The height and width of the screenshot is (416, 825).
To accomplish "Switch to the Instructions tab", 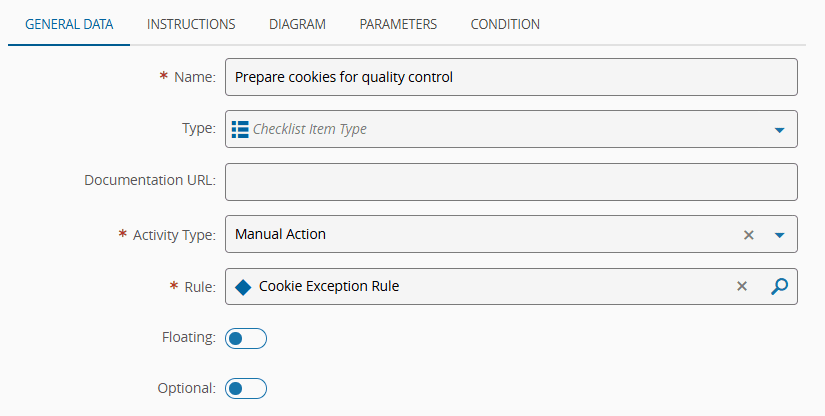I will click(x=191, y=24).
